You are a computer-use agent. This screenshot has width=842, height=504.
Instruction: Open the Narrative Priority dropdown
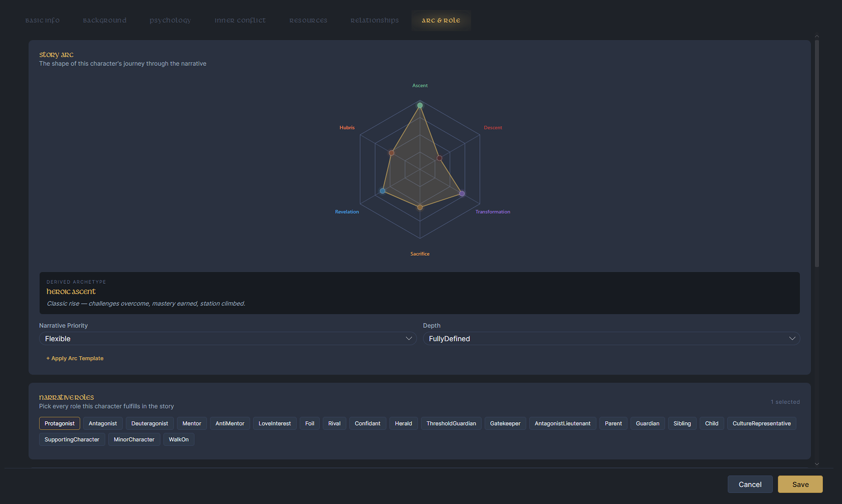tap(228, 338)
